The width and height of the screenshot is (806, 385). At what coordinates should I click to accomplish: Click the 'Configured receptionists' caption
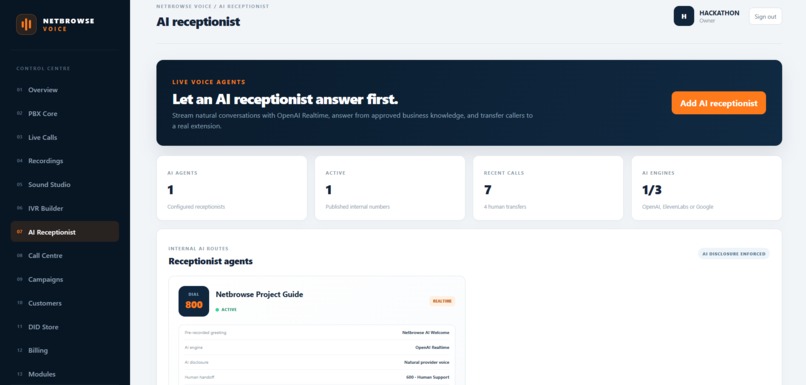196,207
